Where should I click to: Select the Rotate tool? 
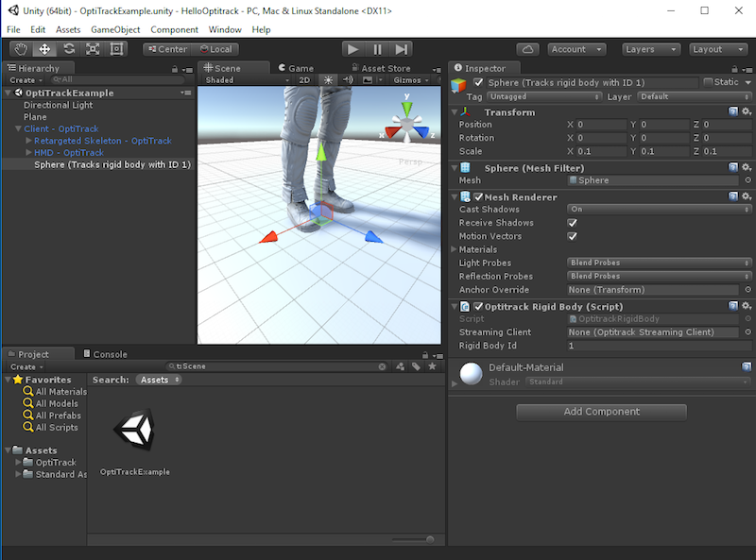pos(69,49)
